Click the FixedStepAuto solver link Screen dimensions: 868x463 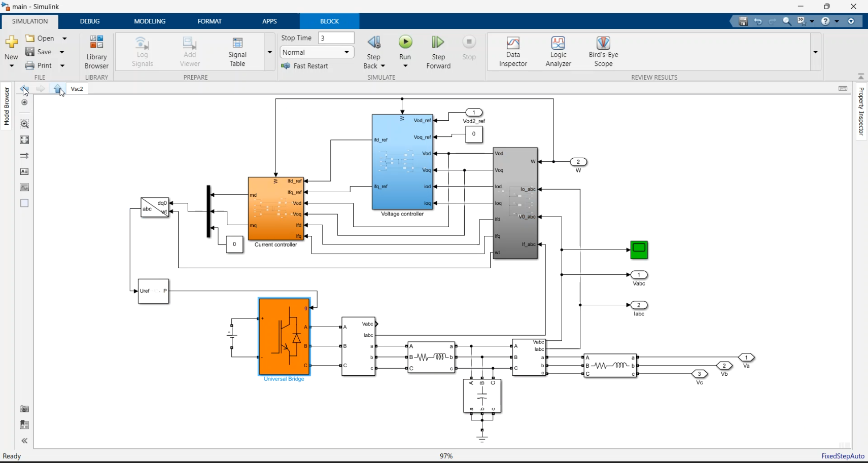click(843, 456)
